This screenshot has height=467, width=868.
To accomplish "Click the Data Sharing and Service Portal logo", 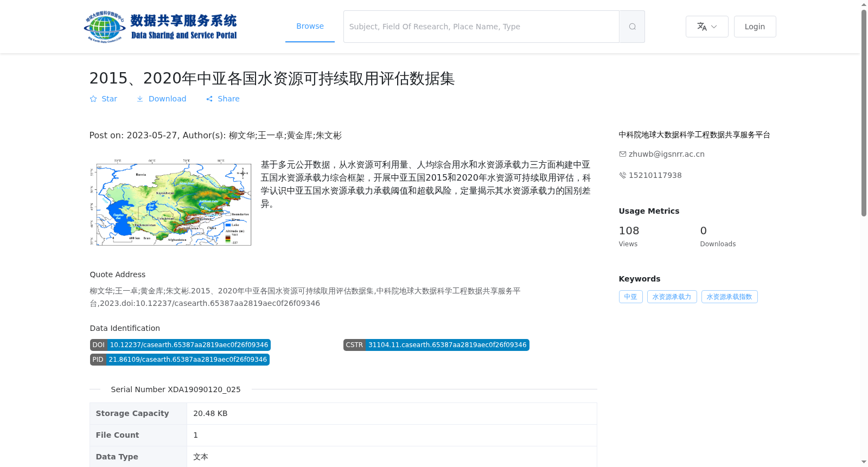I will (x=161, y=27).
